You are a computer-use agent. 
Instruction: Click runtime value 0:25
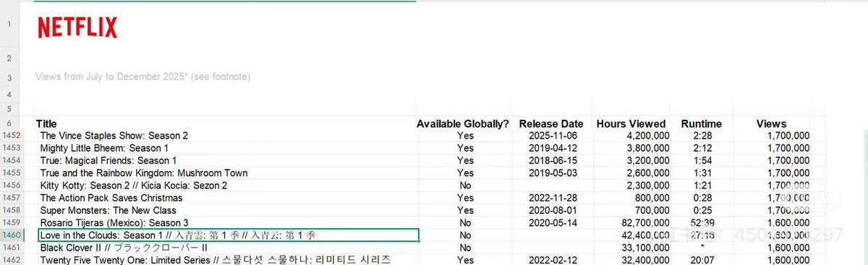point(701,210)
